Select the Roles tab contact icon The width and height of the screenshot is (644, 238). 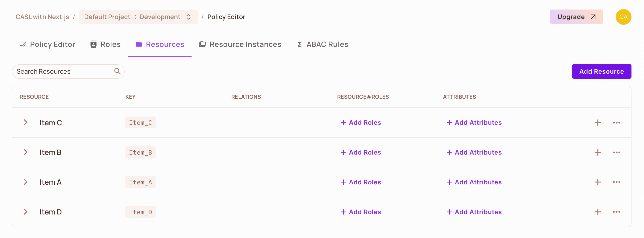[x=93, y=44]
